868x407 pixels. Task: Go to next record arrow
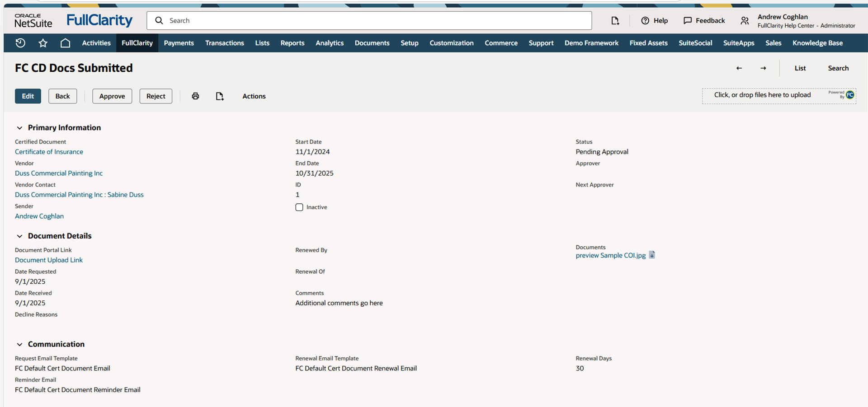[x=763, y=68]
